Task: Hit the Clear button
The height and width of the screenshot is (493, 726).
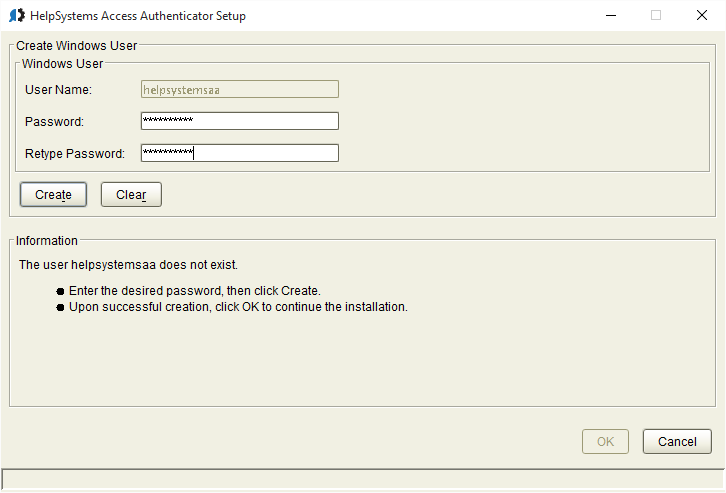Action: (131, 195)
